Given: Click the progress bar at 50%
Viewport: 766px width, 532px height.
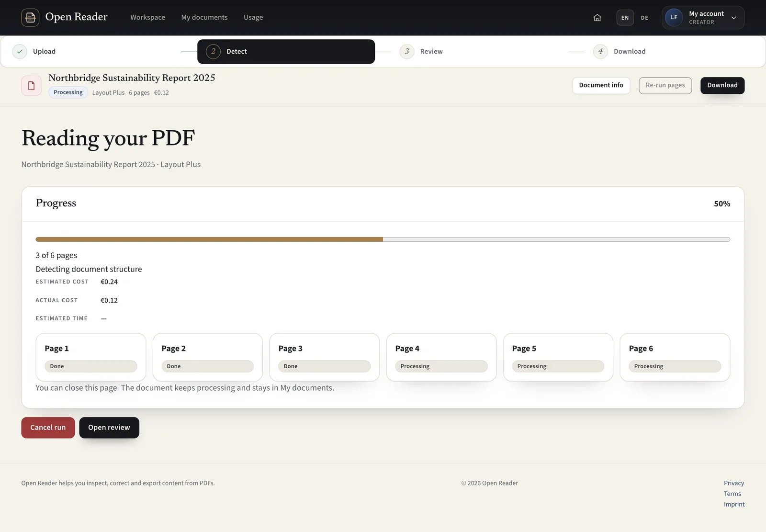Looking at the screenshot, I should pos(383,239).
